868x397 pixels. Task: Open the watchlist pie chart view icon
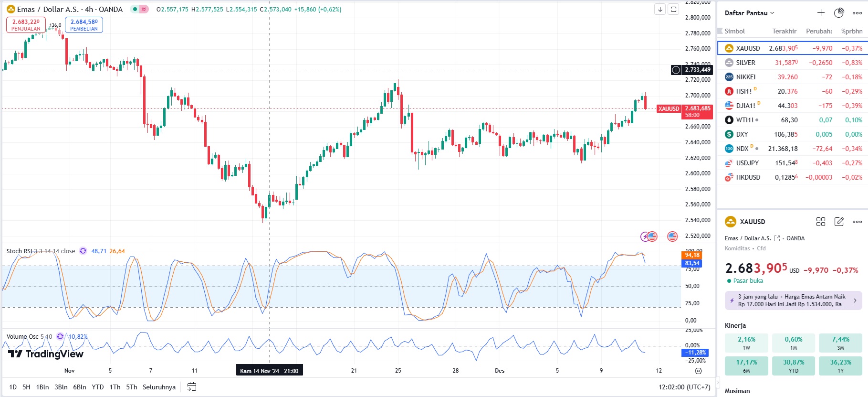[839, 13]
